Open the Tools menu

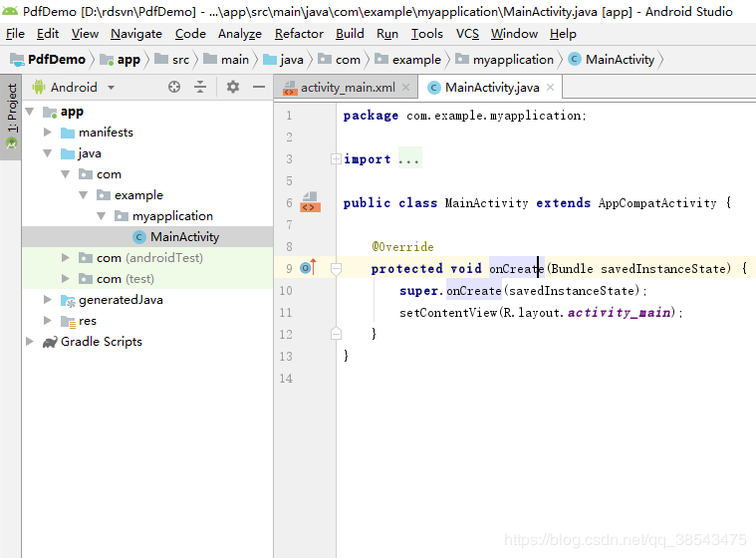click(x=426, y=34)
